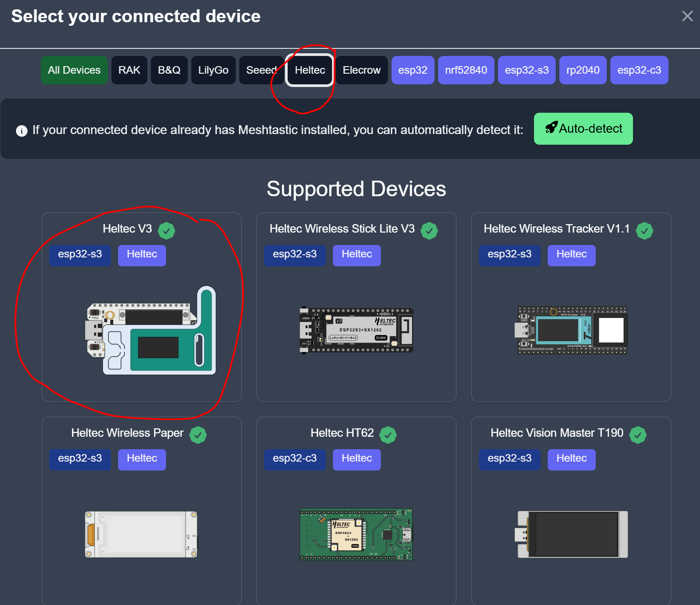Switch to the rp2040 architecture filter
700x605 pixels.
(582, 70)
